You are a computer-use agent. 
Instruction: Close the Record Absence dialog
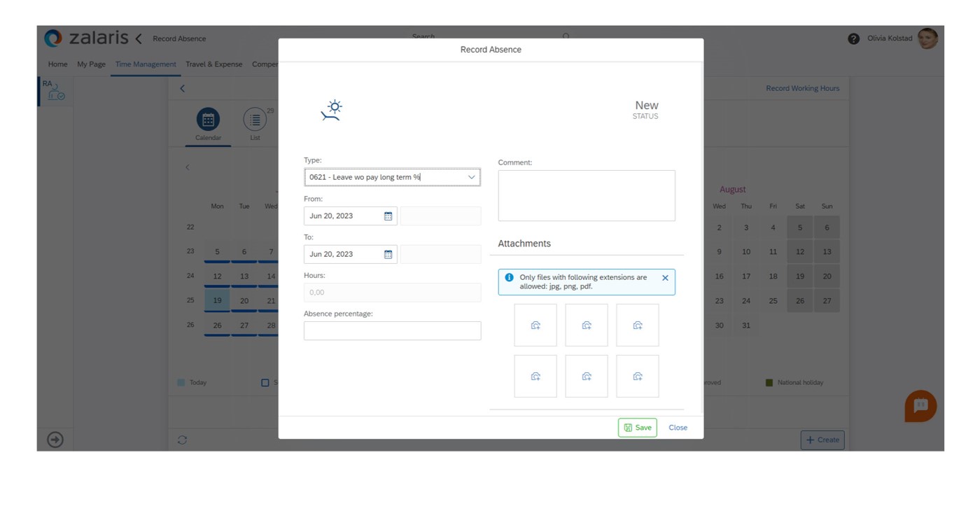pyautogui.click(x=678, y=428)
